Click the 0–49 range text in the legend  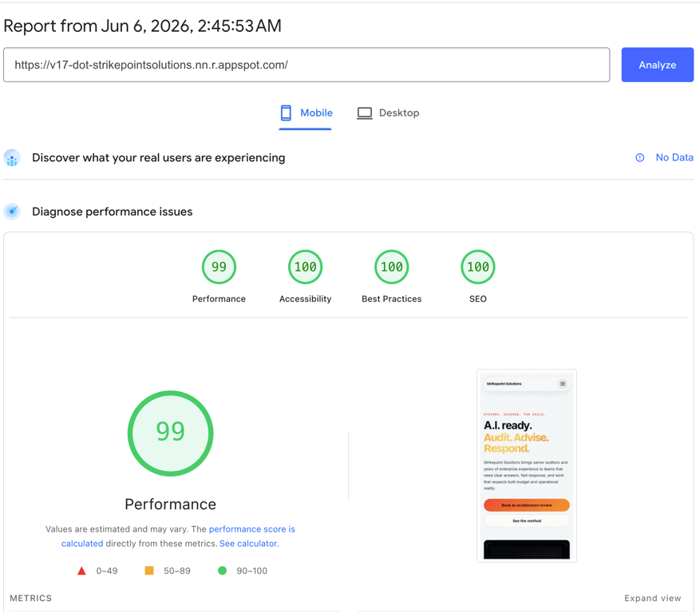pyautogui.click(x=107, y=571)
